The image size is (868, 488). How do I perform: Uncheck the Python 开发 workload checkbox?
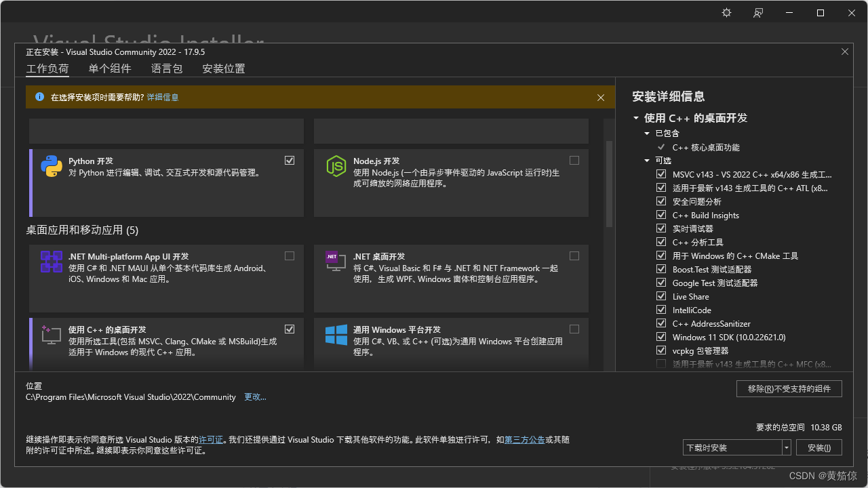click(290, 161)
